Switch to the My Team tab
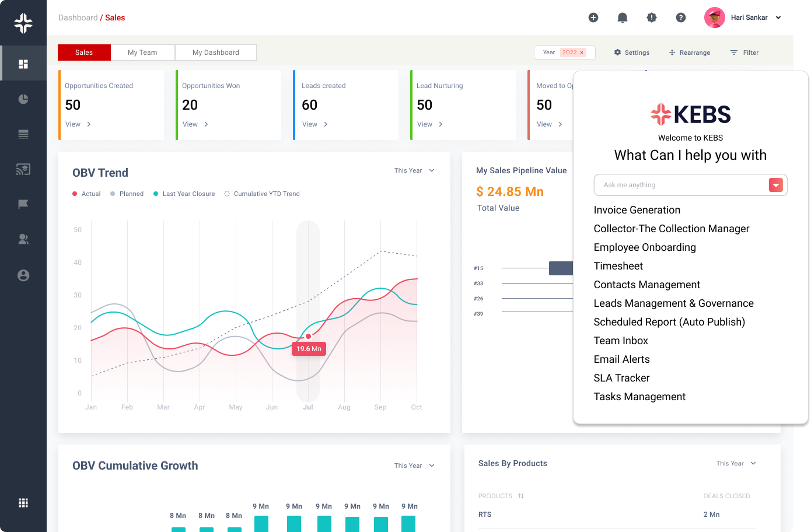 [x=142, y=52]
